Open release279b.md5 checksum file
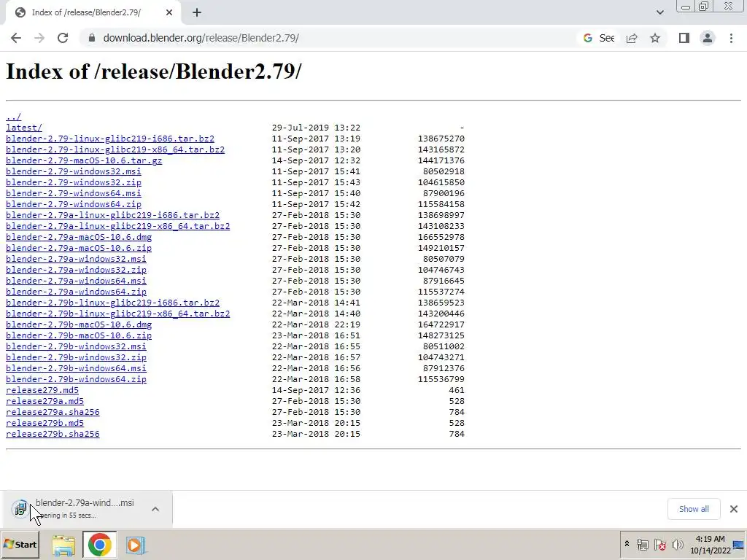Screen dimensions: 747x560 pyautogui.click(x=44, y=424)
